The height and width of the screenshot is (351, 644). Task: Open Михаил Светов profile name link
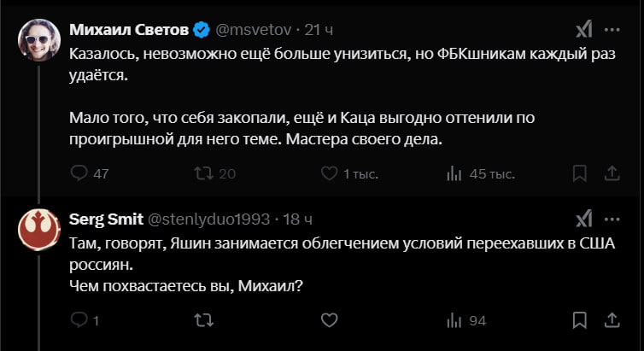(x=128, y=30)
